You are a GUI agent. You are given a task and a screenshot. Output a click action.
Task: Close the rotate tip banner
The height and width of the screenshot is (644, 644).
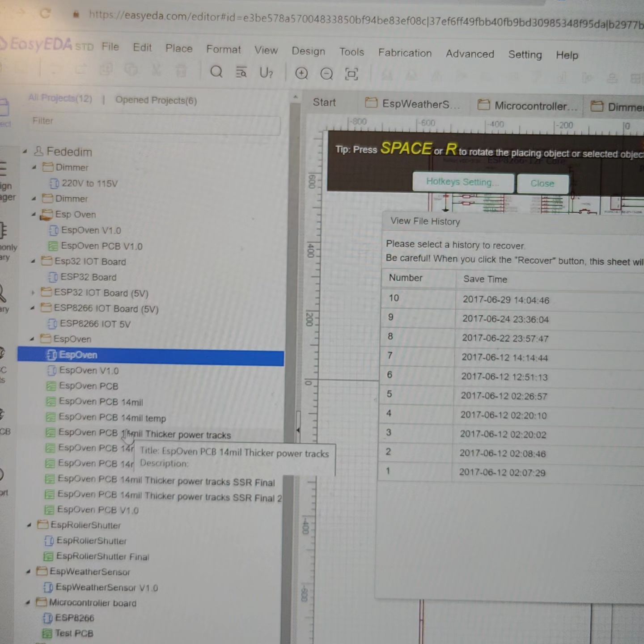tap(542, 183)
